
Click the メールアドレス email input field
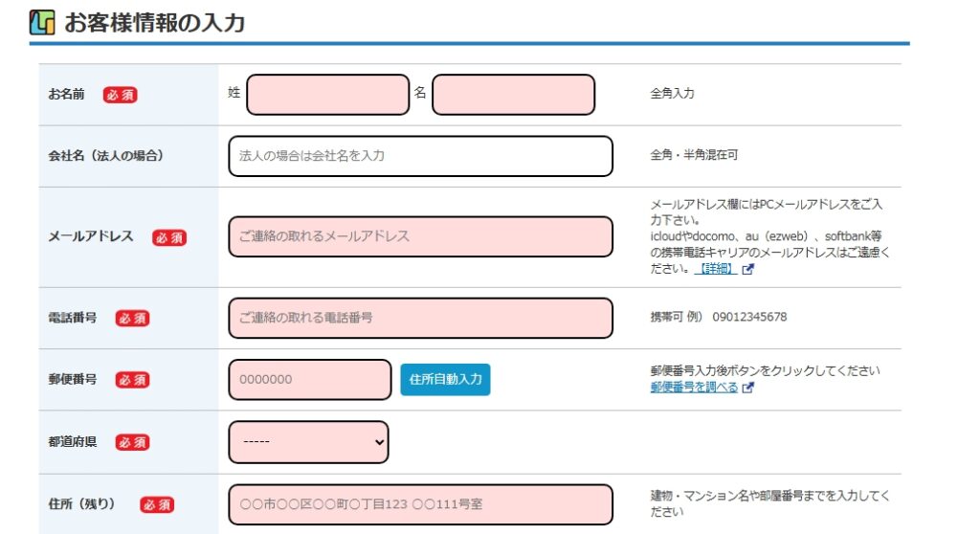pyautogui.click(x=420, y=236)
